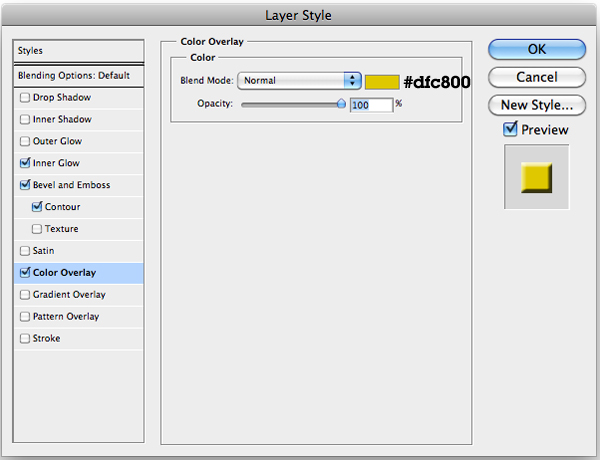The width and height of the screenshot is (600, 460).
Task: Click the Opacity slider handle
Action: pos(341,104)
